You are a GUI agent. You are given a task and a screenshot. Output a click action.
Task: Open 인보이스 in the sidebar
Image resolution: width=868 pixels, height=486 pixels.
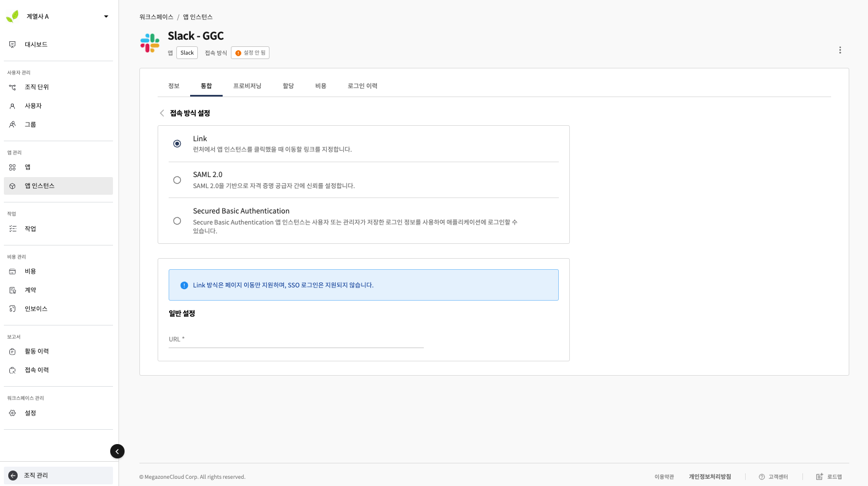pos(58,309)
